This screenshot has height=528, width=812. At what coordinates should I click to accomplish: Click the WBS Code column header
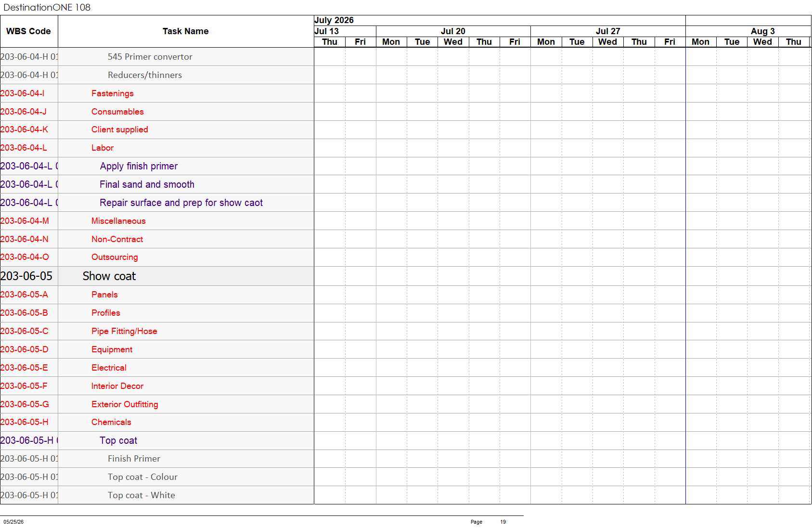[29, 31]
